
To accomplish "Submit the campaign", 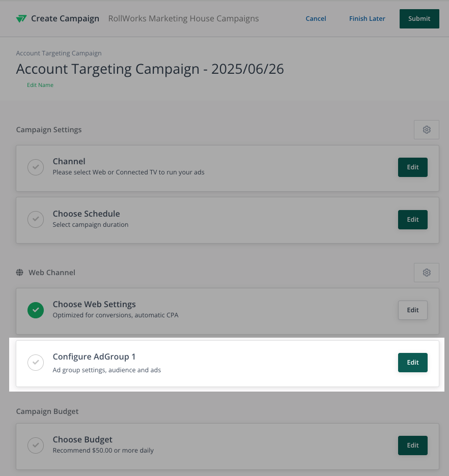I will point(419,19).
